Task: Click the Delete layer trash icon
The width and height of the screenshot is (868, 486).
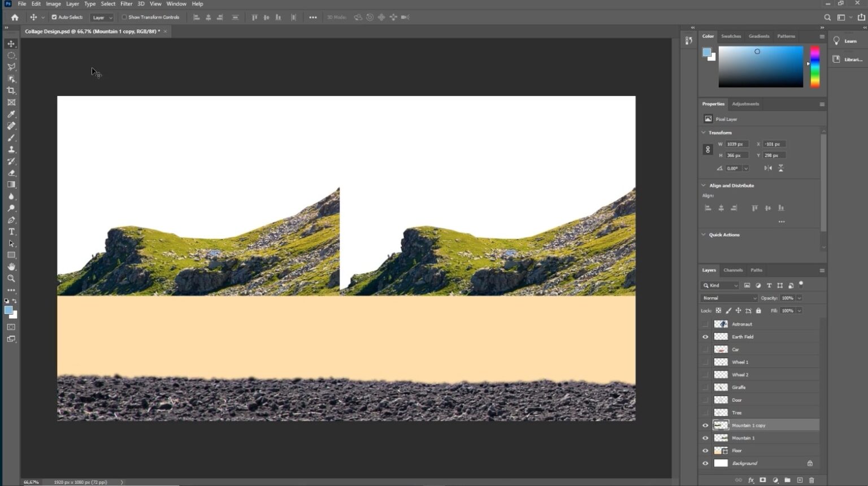Action: coord(811,480)
